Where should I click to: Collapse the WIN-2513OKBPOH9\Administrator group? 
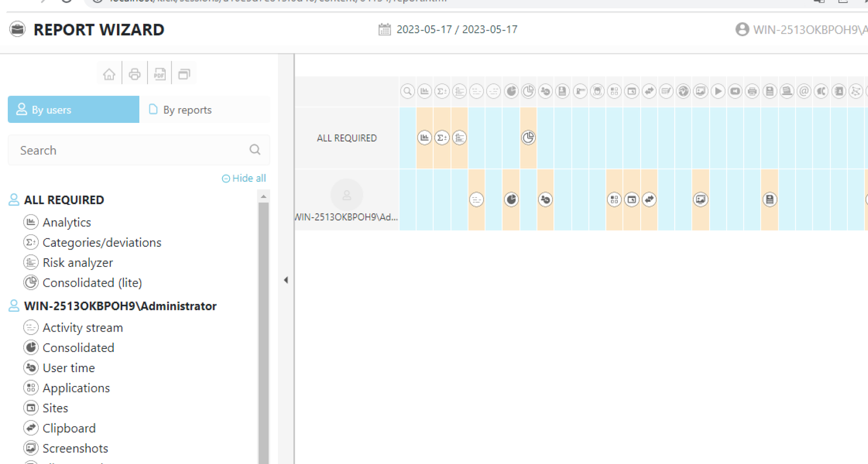pyautogui.click(x=120, y=306)
